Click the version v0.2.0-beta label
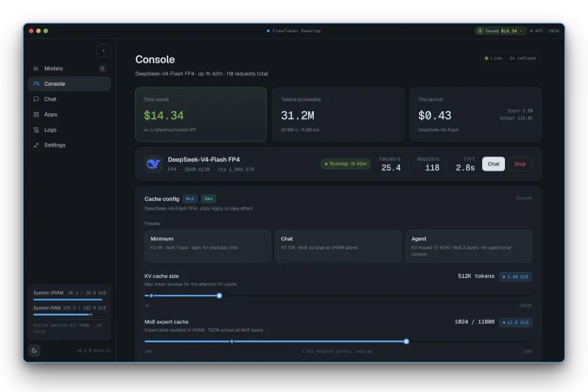The image size is (588, 392). pyautogui.click(x=94, y=350)
